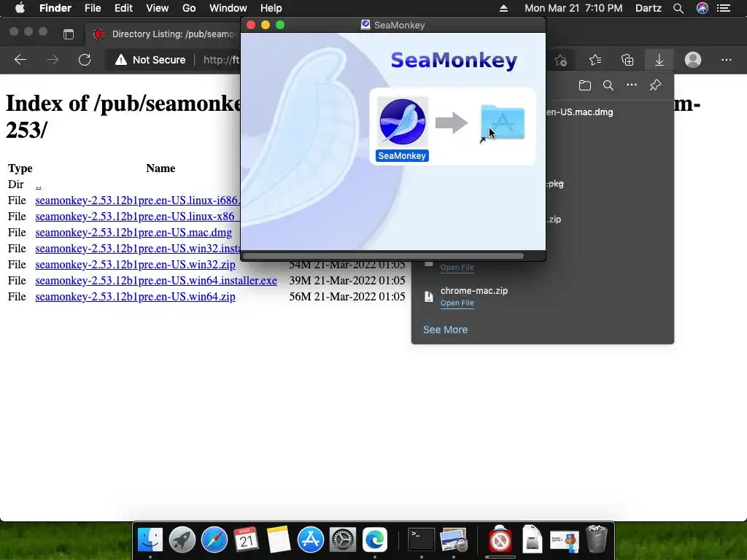Click the SeaMonkey label under app icon

tap(402, 156)
